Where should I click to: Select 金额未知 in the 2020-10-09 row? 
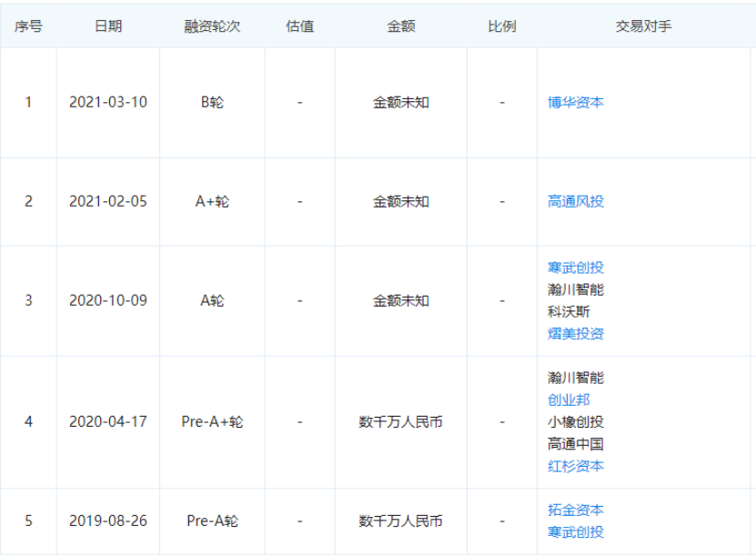click(400, 300)
